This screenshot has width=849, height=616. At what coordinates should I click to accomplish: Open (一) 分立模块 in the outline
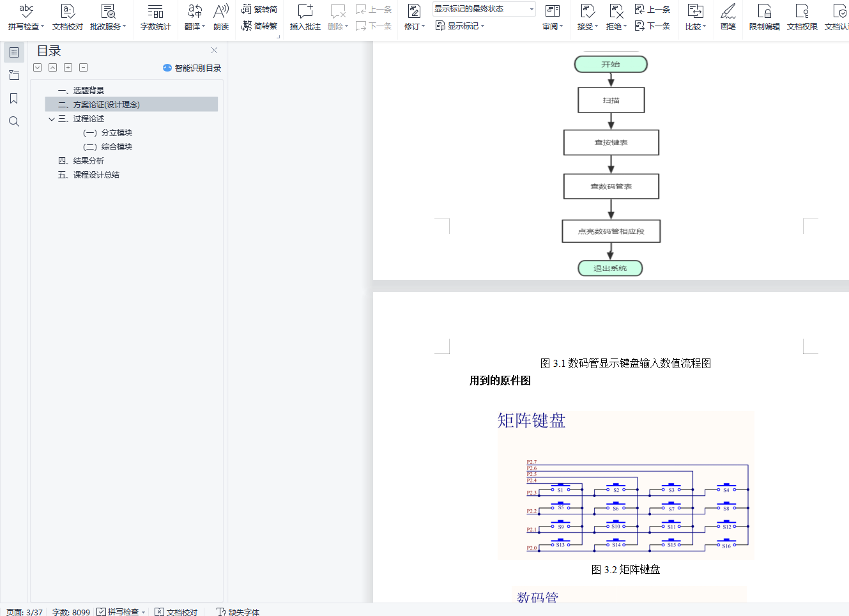pos(107,133)
